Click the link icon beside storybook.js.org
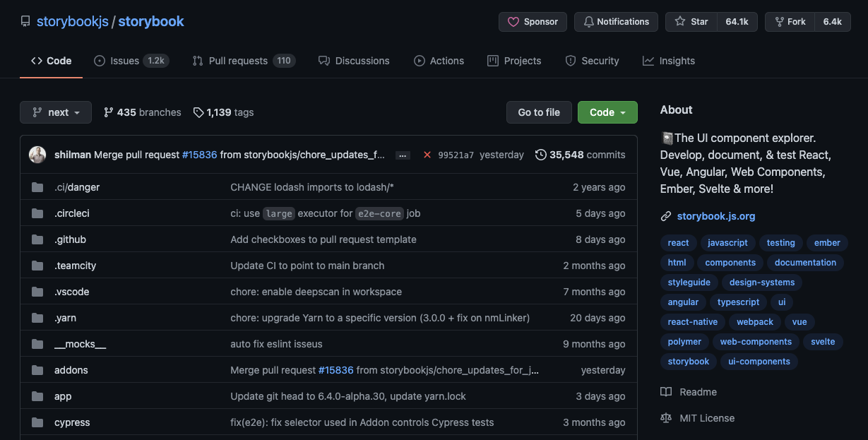 666,216
